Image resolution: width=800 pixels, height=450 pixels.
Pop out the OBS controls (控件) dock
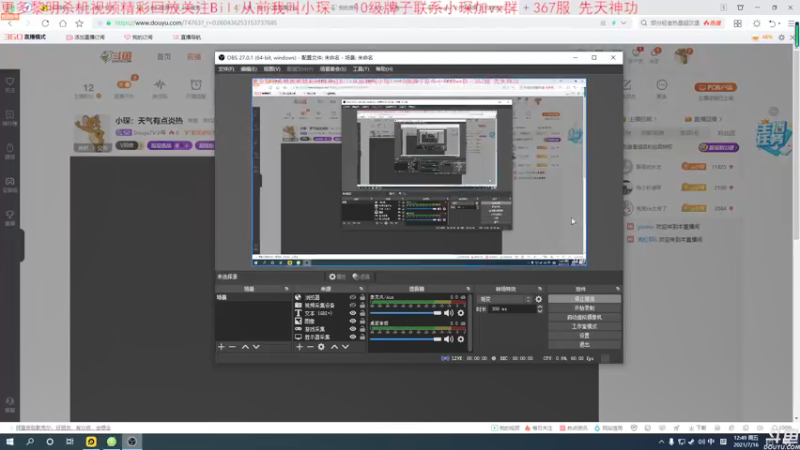coord(617,289)
